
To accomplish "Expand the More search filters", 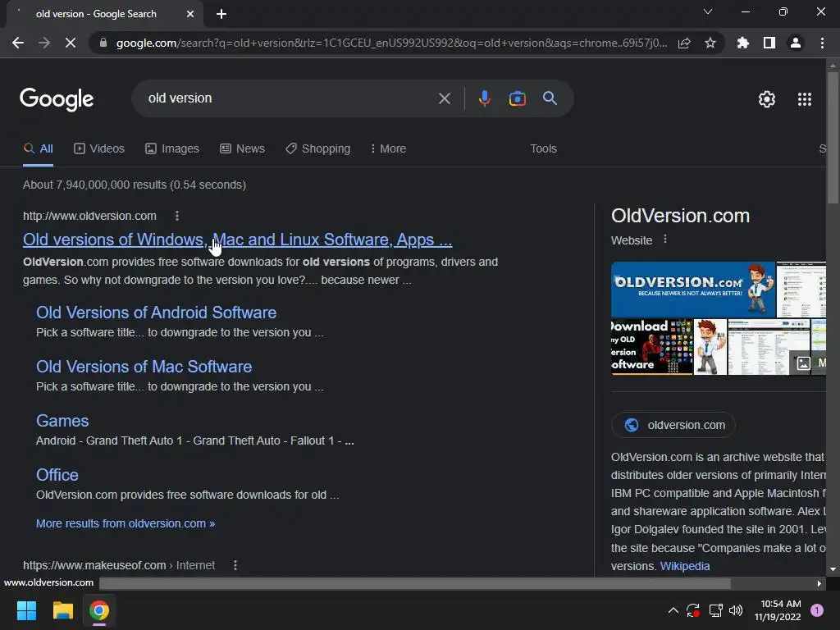I will pyautogui.click(x=388, y=149).
